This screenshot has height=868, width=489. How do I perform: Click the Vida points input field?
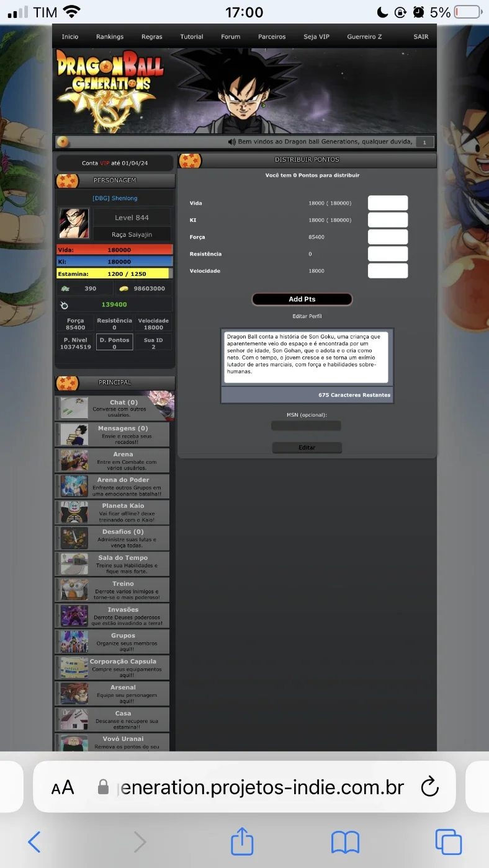[x=388, y=203]
